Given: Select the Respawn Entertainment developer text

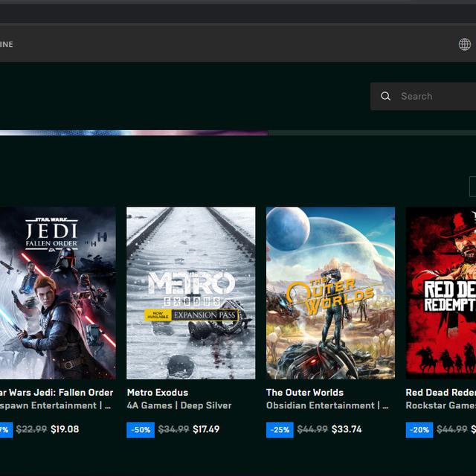Looking at the screenshot, I should pyautogui.click(x=55, y=405).
